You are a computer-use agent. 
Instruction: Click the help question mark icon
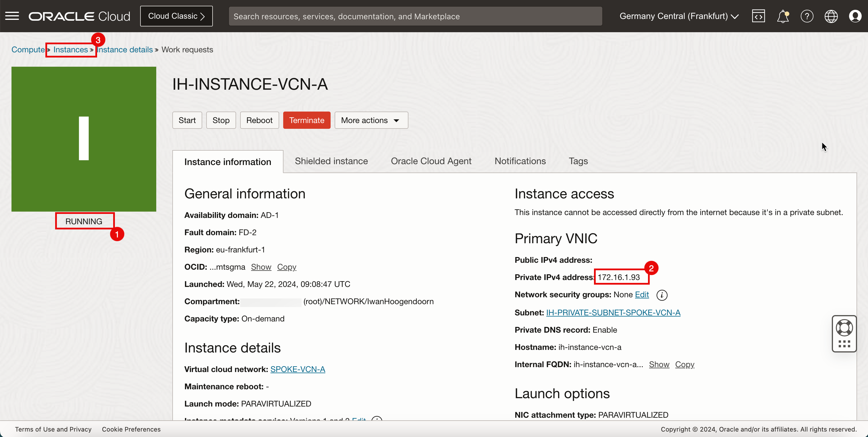pyautogui.click(x=807, y=16)
